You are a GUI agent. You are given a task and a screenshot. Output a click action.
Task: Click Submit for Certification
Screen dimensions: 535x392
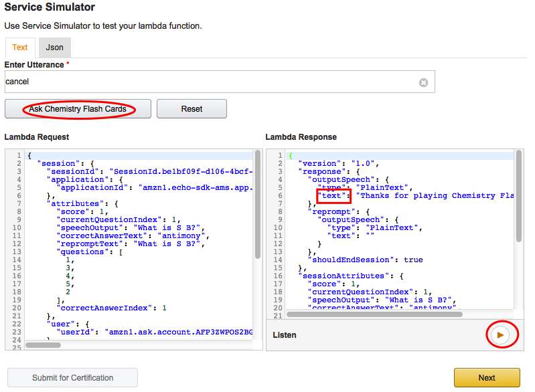coord(72,378)
